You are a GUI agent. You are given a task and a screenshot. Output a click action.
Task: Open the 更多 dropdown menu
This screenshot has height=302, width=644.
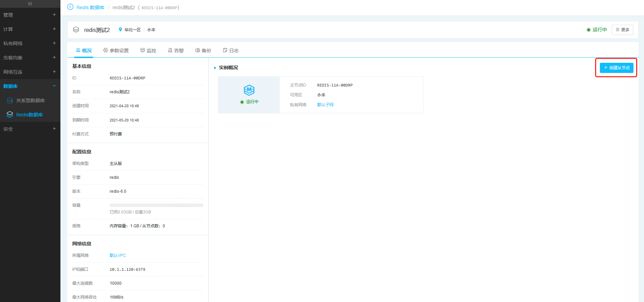[622, 30]
